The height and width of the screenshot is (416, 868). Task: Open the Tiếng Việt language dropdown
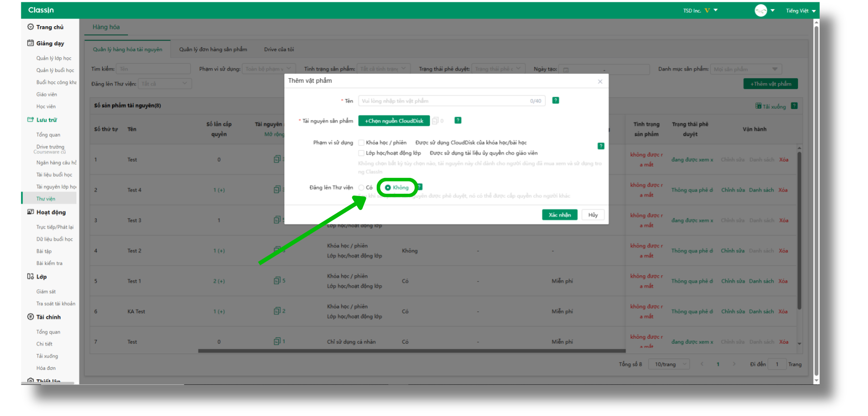[800, 11]
